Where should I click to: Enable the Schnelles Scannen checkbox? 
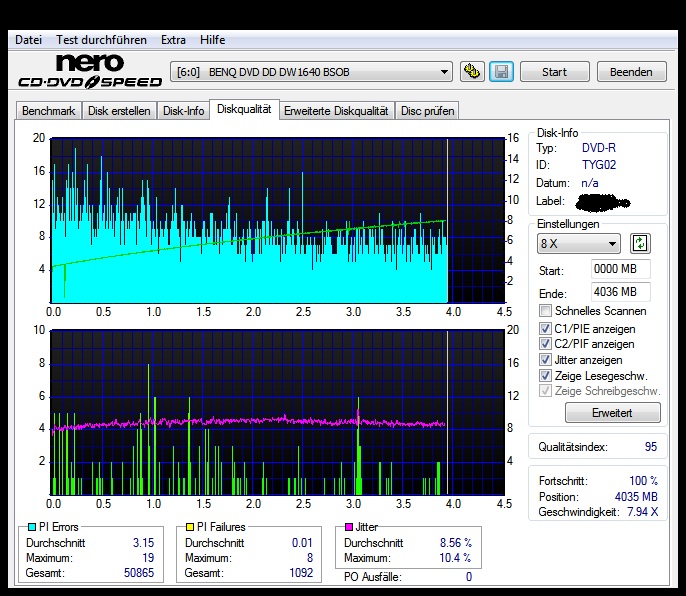pos(545,312)
